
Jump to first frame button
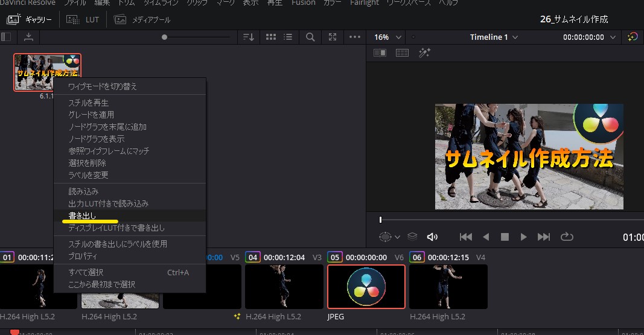[466, 237]
